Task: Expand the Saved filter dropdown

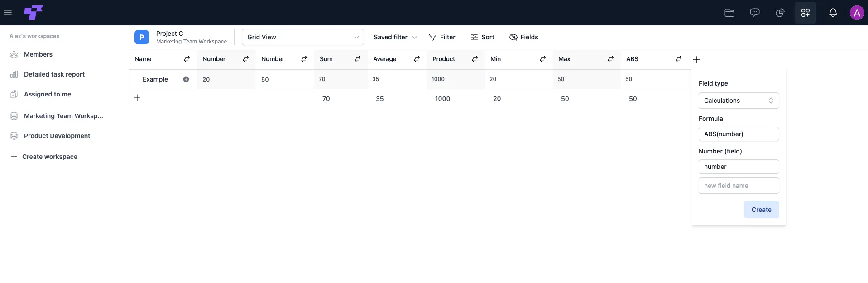Action: pos(395,37)
